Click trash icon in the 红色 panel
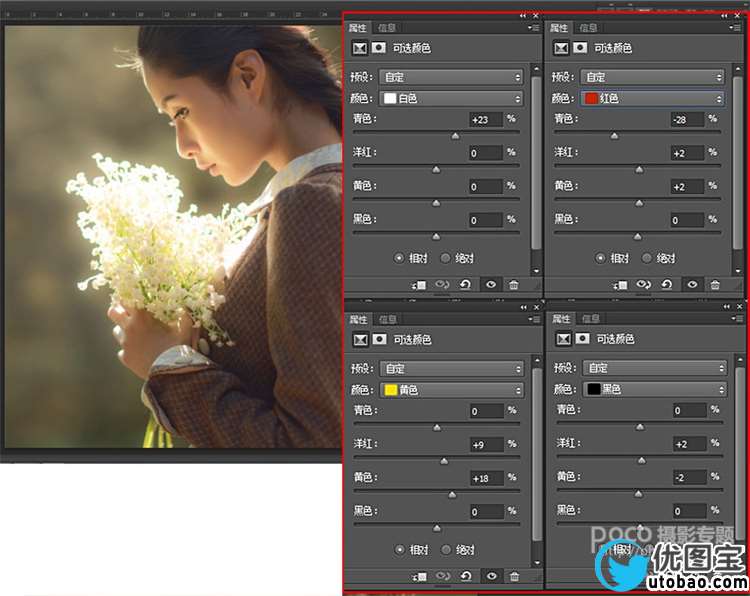750x596 pixels. (x=715, y=285)
